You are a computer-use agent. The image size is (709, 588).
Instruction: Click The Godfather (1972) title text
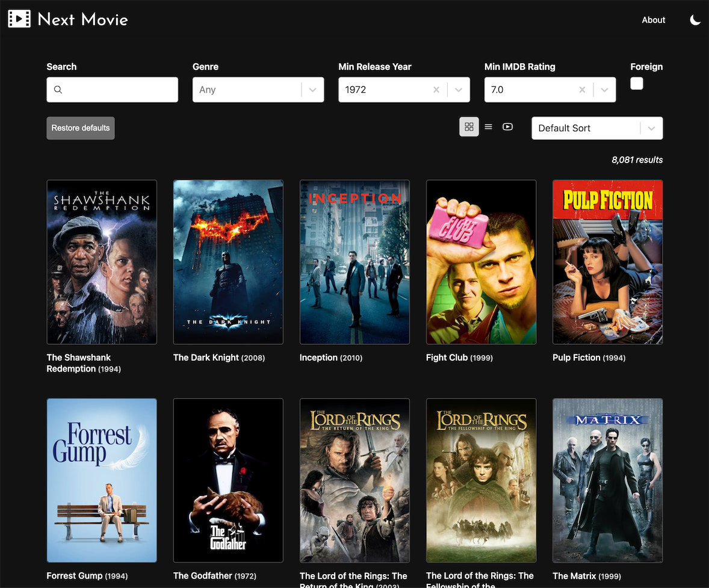(x=215, y=576)
